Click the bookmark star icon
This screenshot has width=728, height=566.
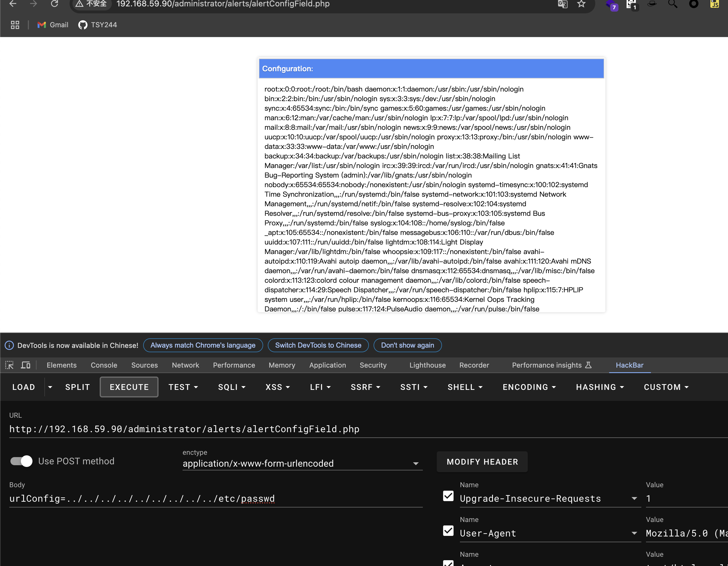click(581, 4)
